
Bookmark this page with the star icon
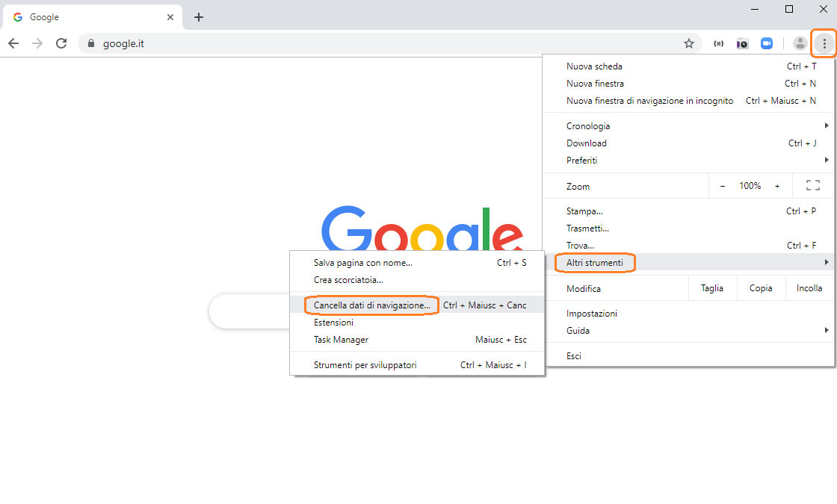[x=688, y=43]
